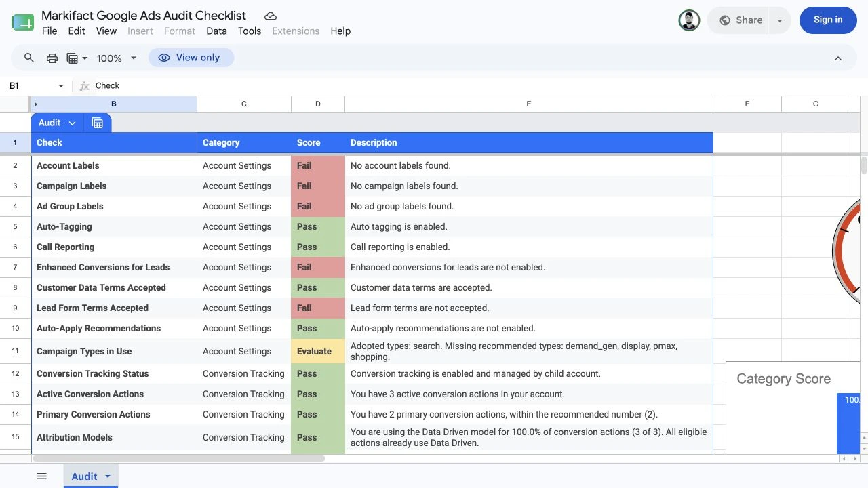Image resolution: width=868 pixels, height=488 pixels.
Task: Click the horizontal scrollbar thumb
Action: 178,459
